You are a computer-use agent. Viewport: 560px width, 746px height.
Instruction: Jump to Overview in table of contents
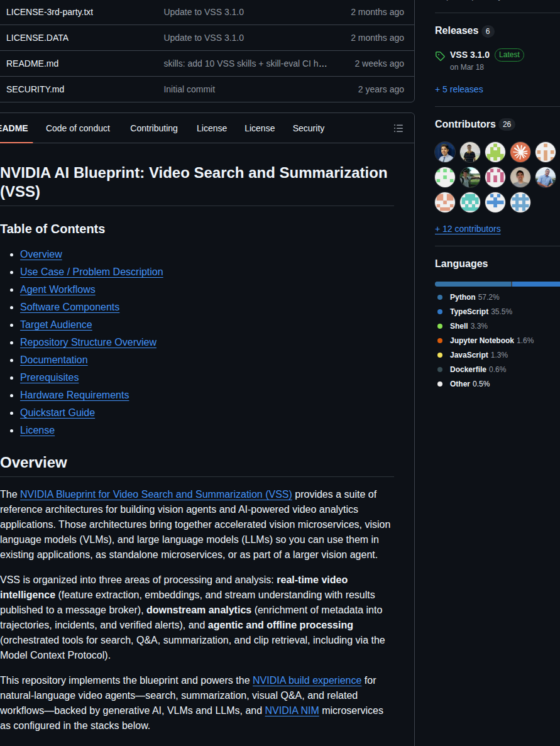(41, 255)
